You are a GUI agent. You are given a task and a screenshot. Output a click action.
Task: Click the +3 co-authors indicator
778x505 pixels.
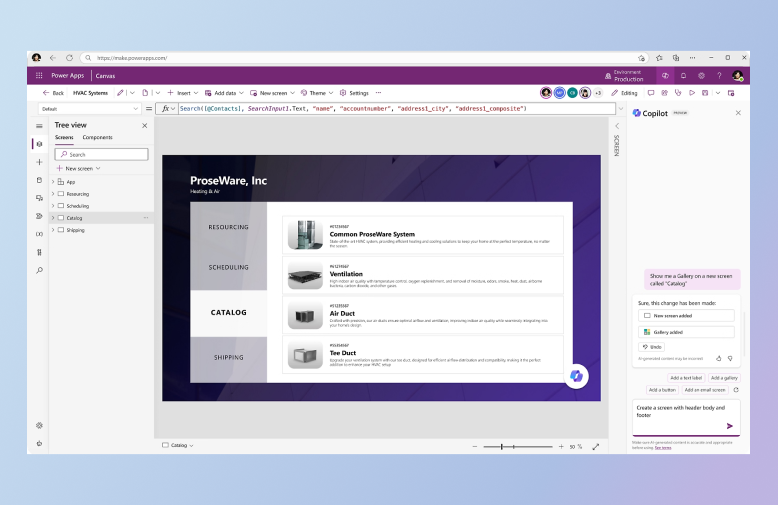598,93
